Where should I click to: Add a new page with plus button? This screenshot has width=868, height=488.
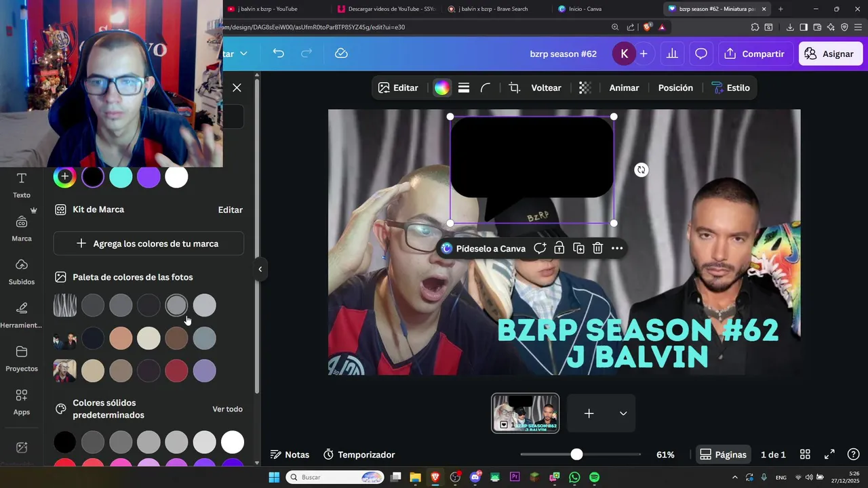[589, 413]
